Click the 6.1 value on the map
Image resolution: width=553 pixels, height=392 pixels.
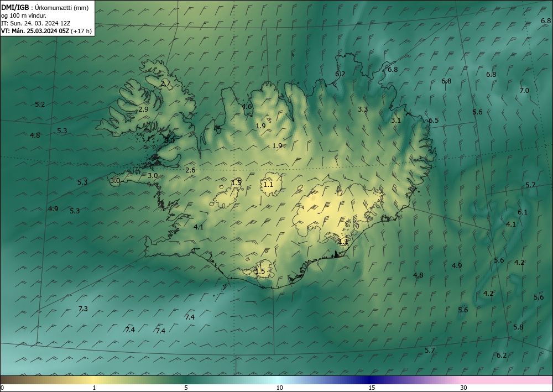523,212
